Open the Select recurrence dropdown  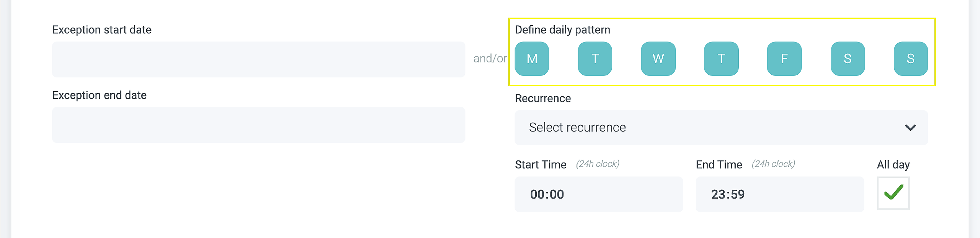[712, 128]
